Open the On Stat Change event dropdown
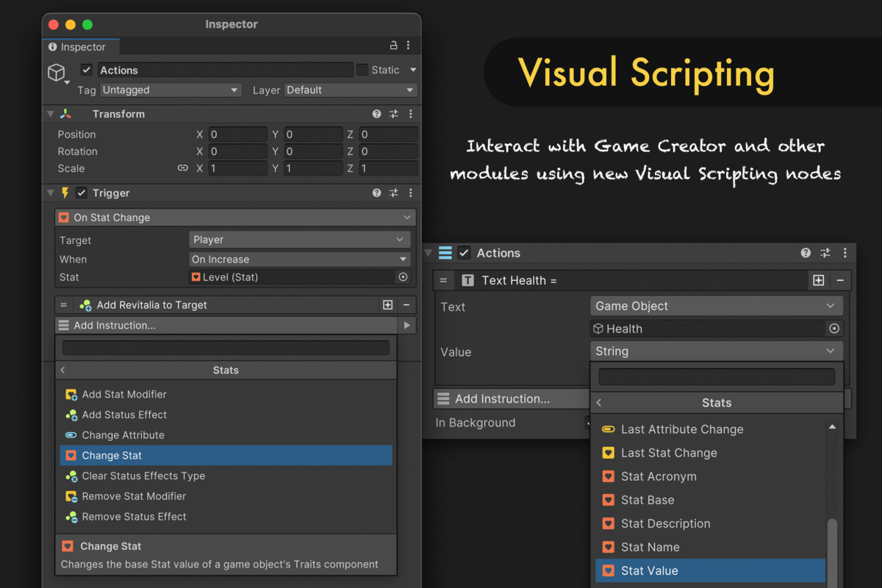This screenshot has height=588, width=882. 235,218
